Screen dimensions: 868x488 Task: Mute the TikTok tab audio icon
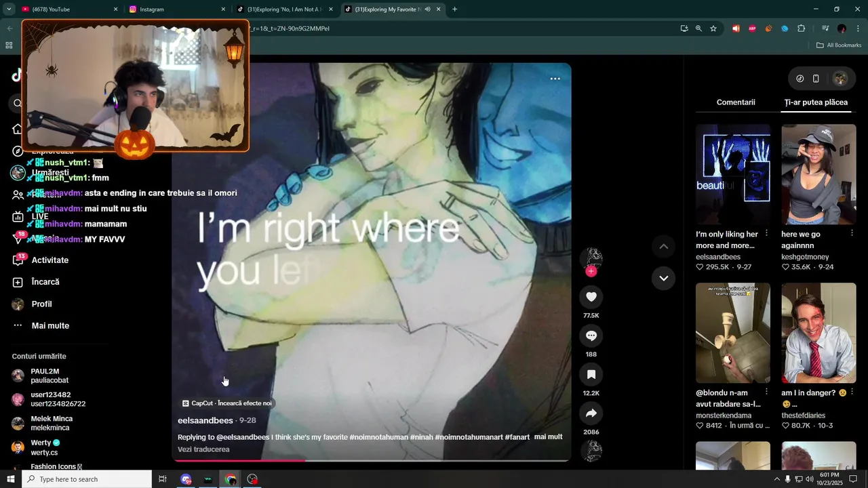click(427, 9)
